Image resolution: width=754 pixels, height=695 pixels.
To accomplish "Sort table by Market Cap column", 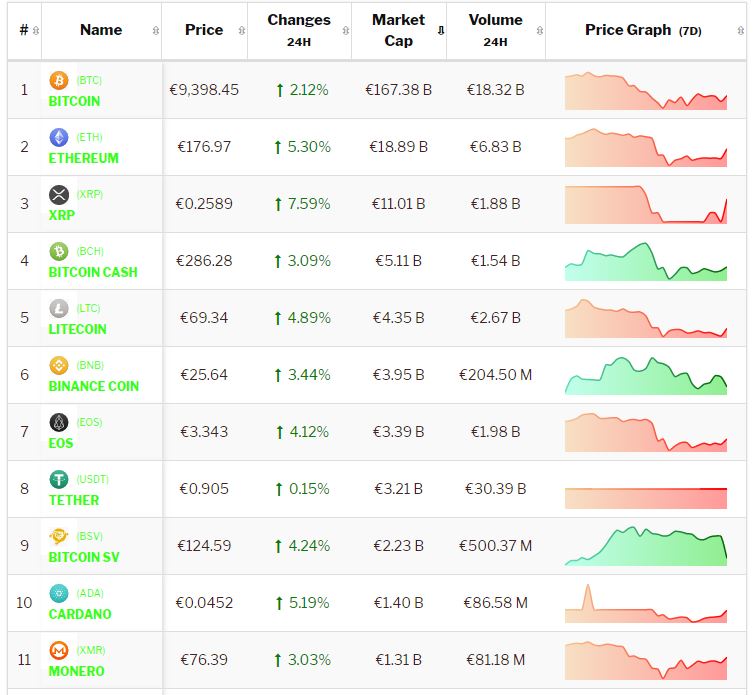I will click(399, 30).
